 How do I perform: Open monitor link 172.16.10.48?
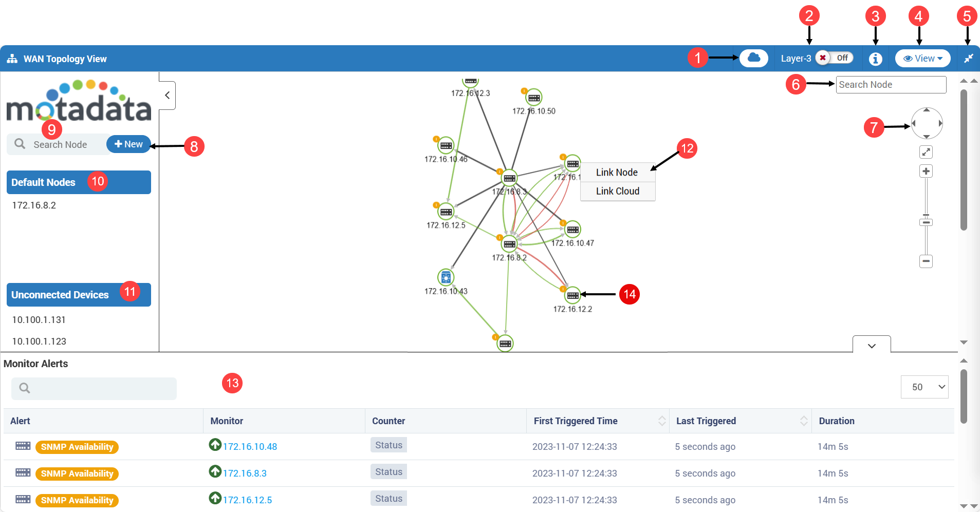click(x=250, y=447)
